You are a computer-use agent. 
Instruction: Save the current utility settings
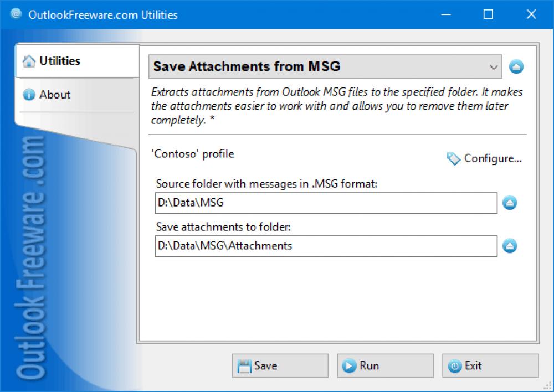click(x=279, y=365)
